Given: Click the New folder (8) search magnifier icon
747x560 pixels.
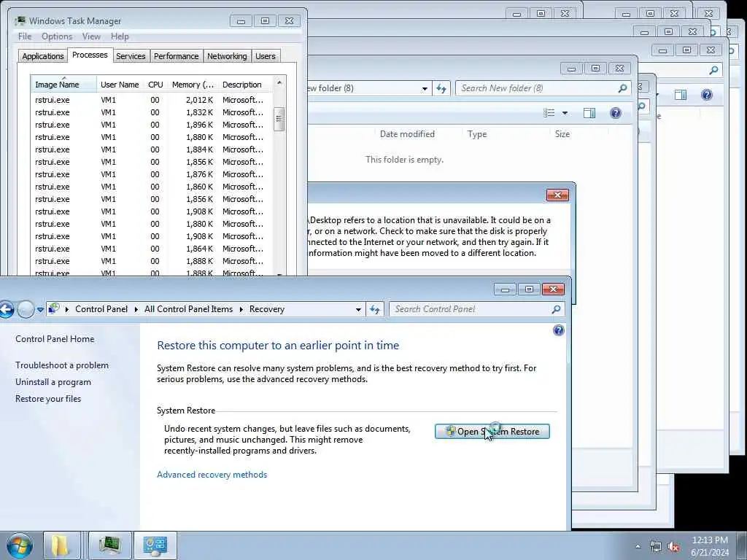Looking at the screenshot, I should [622, 88].
